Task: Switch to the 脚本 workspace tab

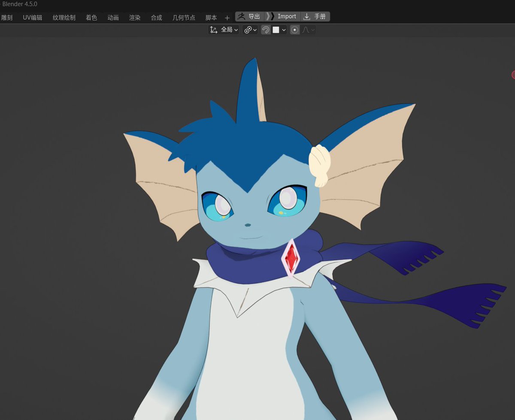Action: pyautogui.click(x=211, y=18)
